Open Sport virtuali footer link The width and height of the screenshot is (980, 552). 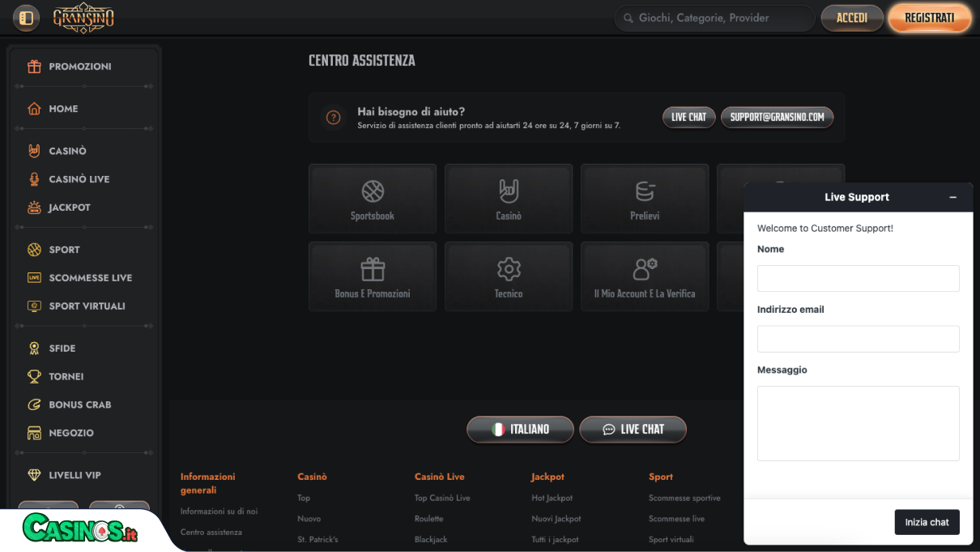(671, 539)
